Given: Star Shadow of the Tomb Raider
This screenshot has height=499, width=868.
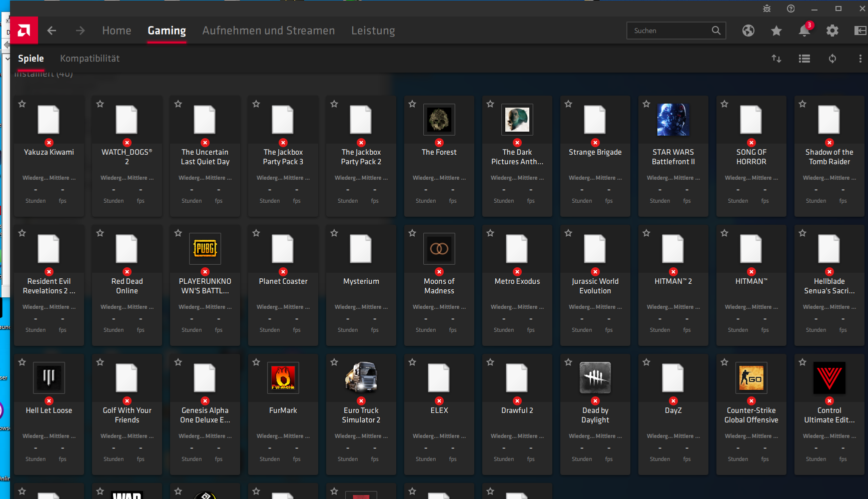Looking at the screenshot, I should [802, 104].
